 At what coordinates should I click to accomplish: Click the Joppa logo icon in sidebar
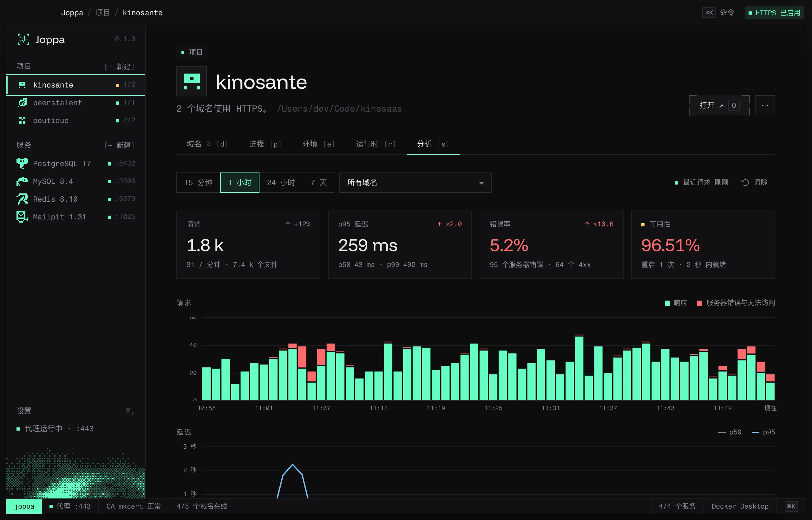pyautogui.click(x=23, y=40)
